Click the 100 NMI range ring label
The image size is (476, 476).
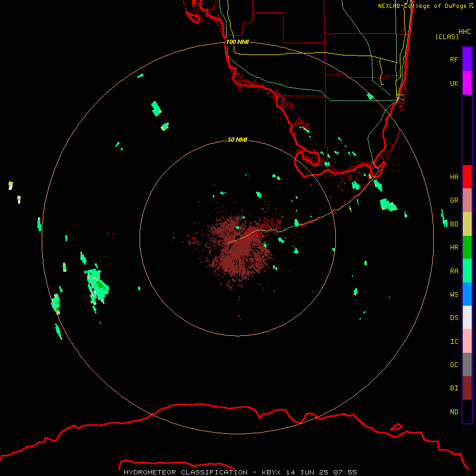237,42
